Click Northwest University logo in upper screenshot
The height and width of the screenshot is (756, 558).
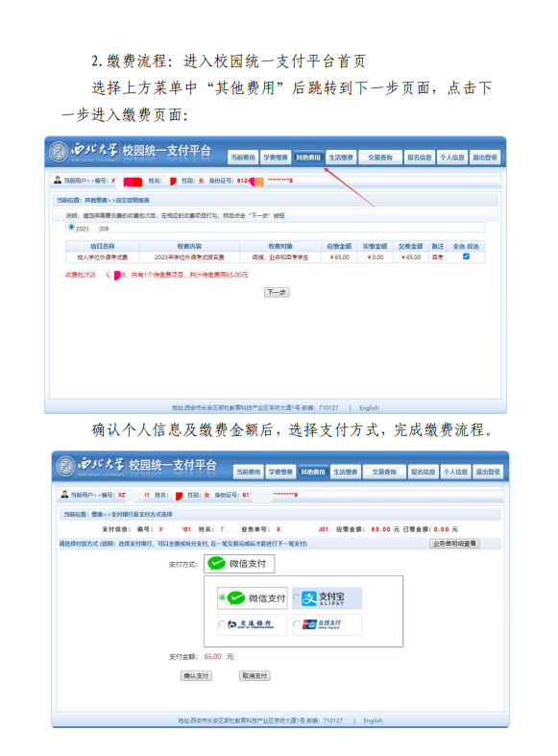tap(60, 152)
